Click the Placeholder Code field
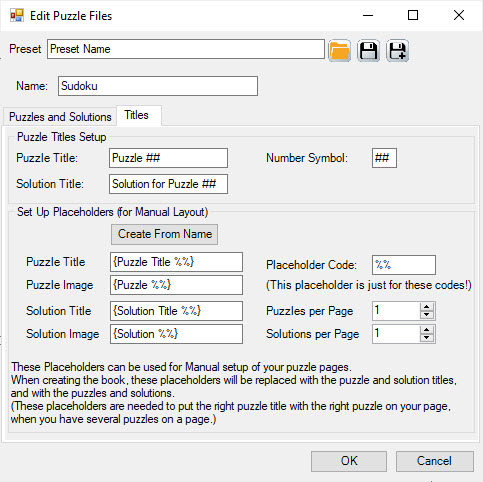This screenshot has height=482, width=483. [x=404, y=265]
